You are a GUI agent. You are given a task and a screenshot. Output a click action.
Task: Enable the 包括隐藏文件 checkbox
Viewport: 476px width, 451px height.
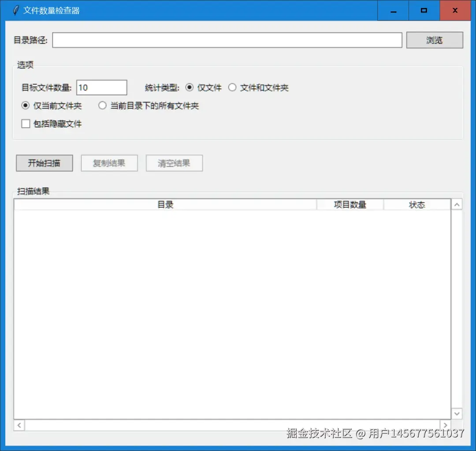click(26, 124)
